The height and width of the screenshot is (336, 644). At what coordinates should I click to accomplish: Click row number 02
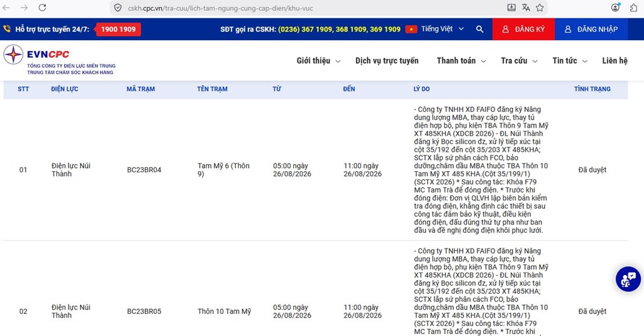[x=23, y=311]
